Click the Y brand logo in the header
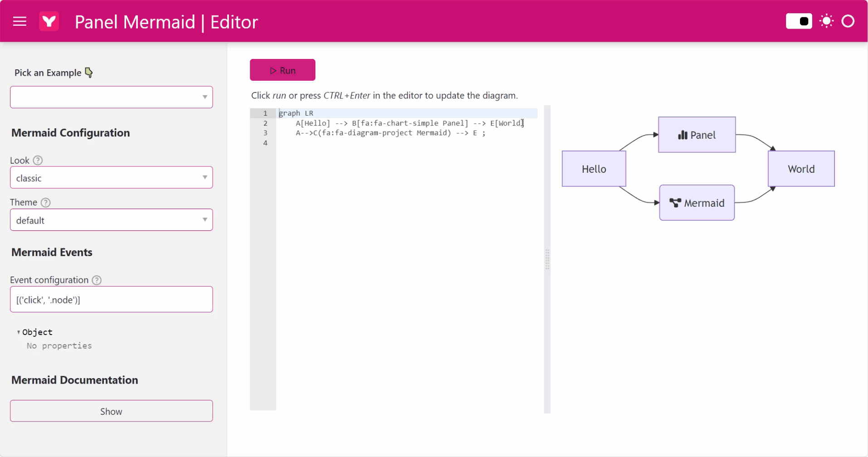The height and width of the screenshot is (457, 868). click(x=49, y=21)
